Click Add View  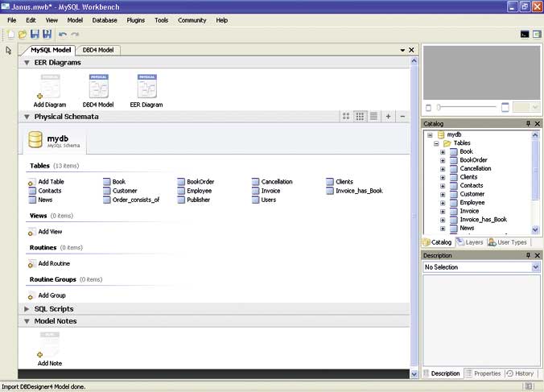coord(45,232)
